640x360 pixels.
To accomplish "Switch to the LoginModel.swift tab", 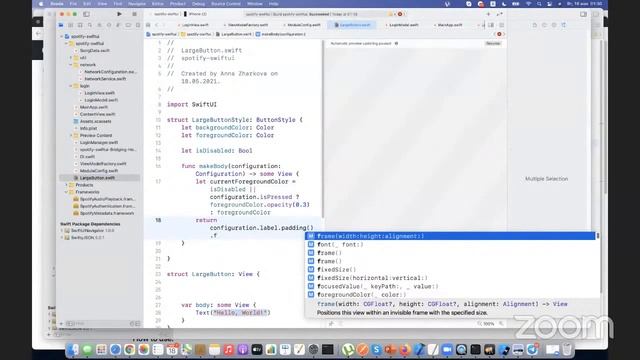I will 403,25.
